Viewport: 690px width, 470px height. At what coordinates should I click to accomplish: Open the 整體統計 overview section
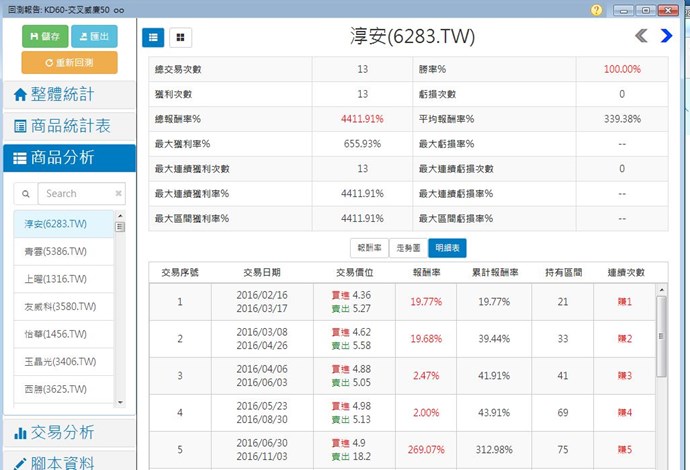pos(68,94)
